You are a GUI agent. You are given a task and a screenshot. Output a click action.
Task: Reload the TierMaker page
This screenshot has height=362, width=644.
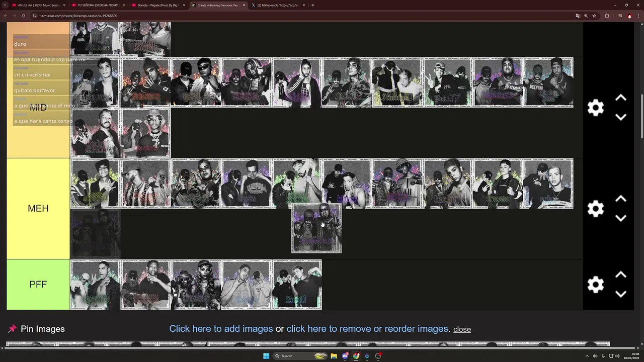23,16
